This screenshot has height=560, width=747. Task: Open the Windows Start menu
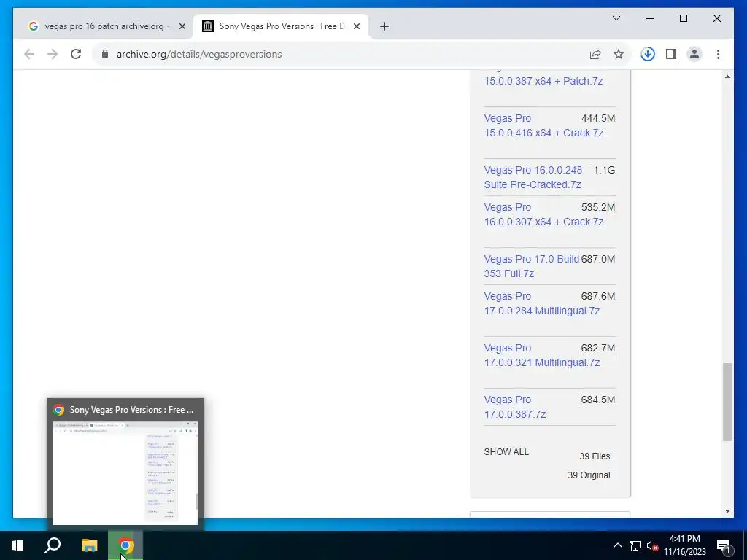click(x=18, y=545)
